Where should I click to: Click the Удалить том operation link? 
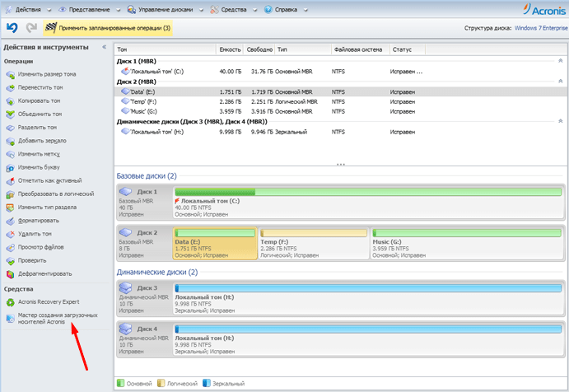[35, 234]
